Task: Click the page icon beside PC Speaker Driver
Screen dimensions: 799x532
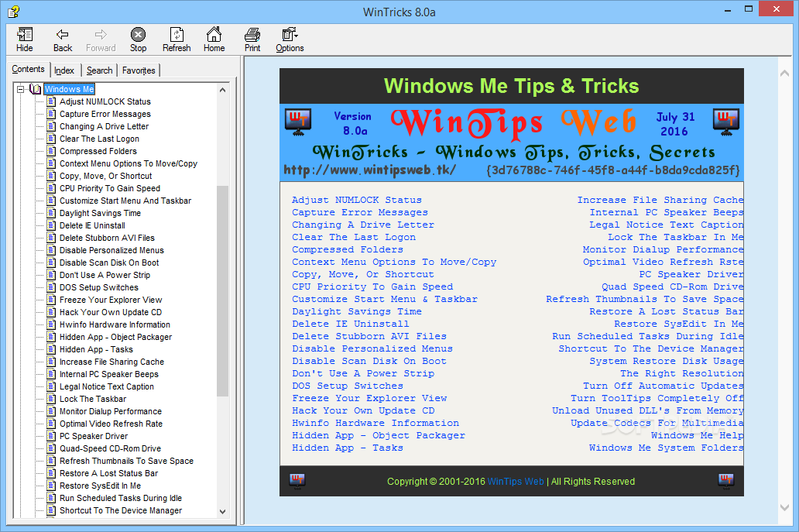Action: pos(51,436)
